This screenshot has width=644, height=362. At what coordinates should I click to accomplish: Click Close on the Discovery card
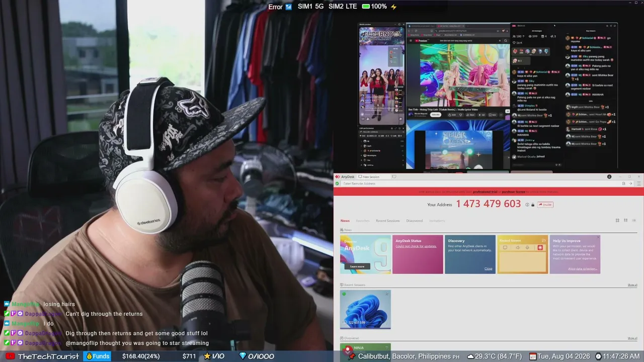(488, 268)
